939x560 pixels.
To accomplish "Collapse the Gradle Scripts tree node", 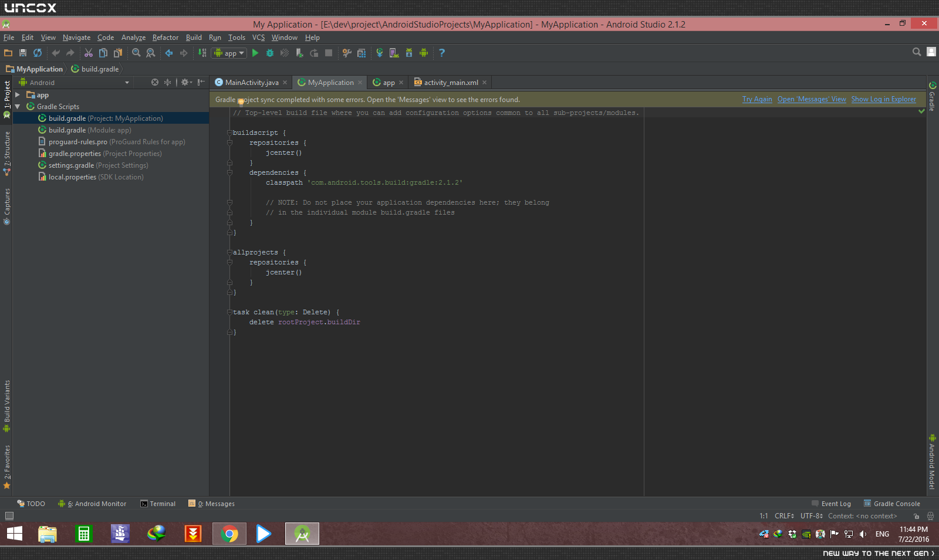I will tap(18, 107).
